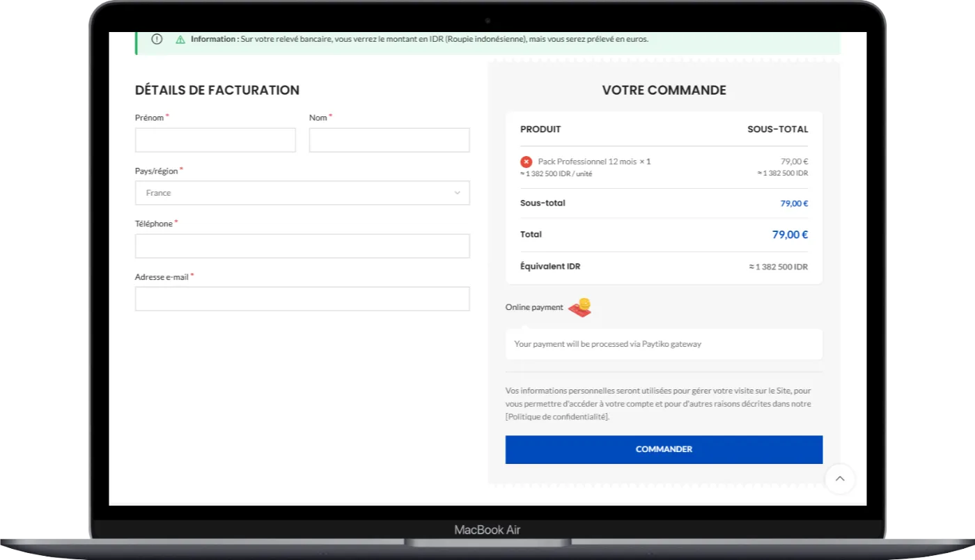This screenshot has width=975, height=560.
Task: Remove Pack Professionnel using the red X icon
Action: [526, 162]
